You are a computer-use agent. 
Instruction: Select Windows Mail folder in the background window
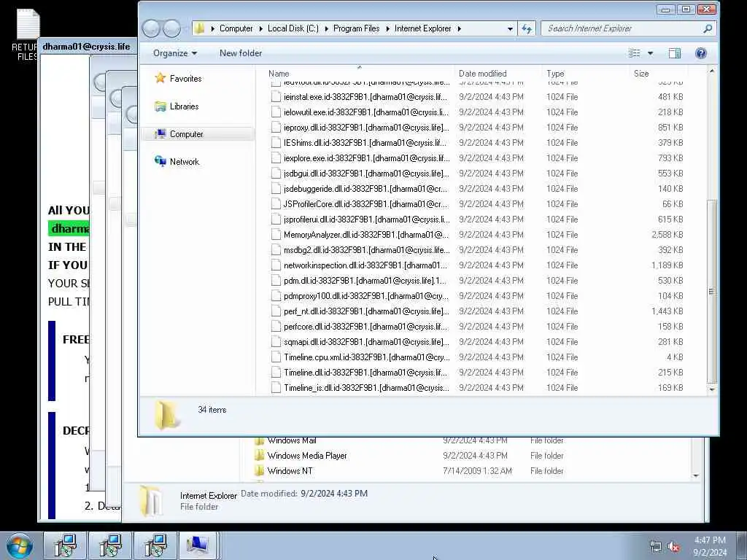[292, 440]
